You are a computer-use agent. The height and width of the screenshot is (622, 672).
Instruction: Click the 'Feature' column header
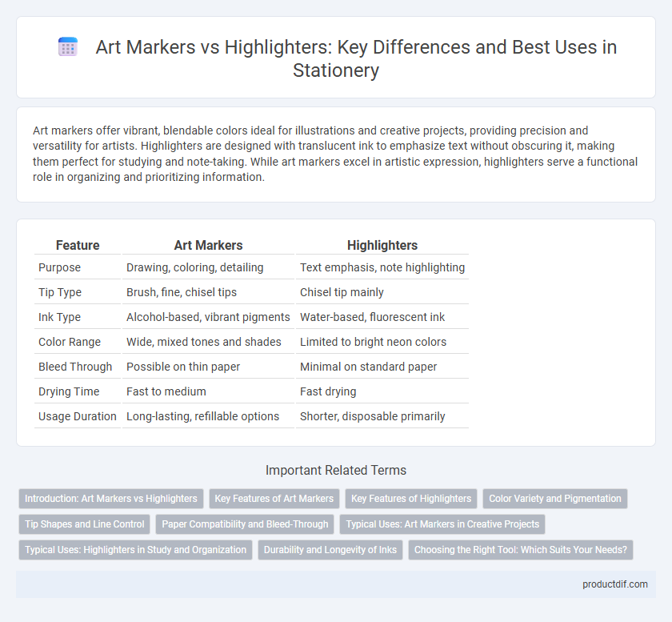click(78, 246)
